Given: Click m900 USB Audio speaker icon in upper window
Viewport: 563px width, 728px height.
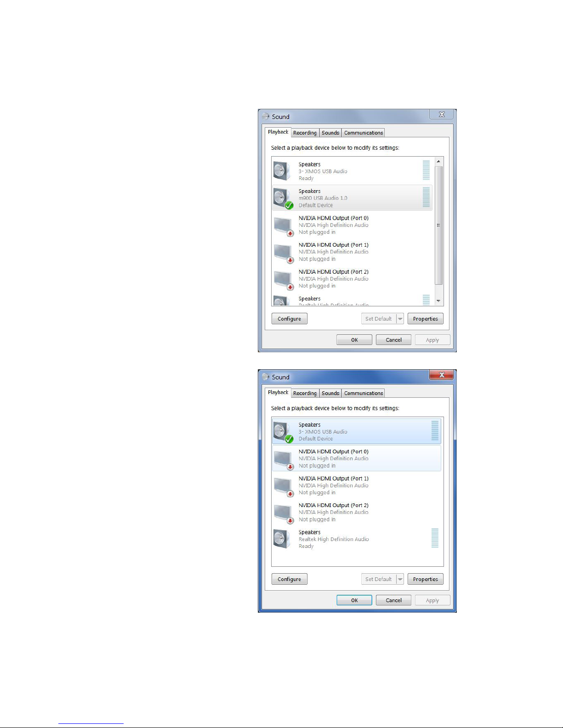Looking at the screenshot, I should coord(283,198).
